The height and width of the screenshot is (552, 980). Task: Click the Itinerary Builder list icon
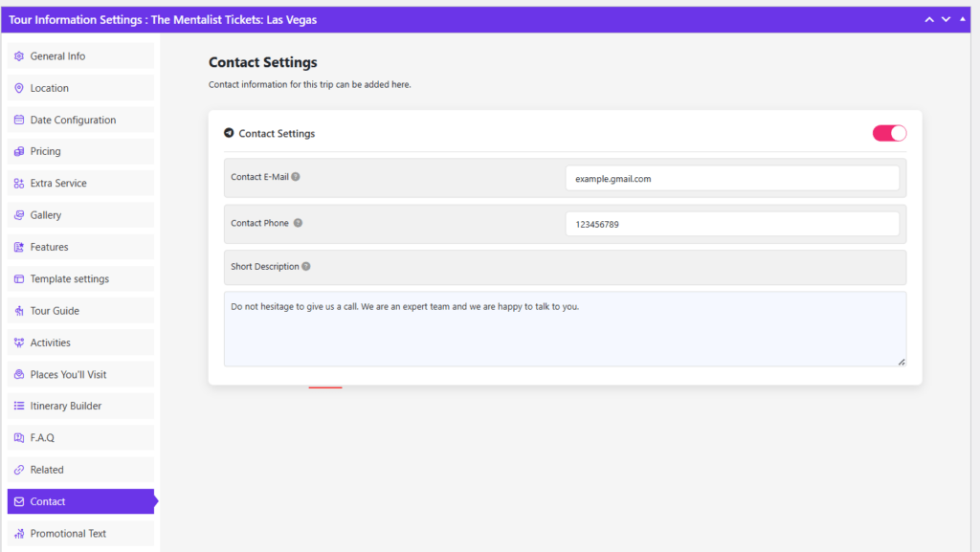click(x=17, y=405)
